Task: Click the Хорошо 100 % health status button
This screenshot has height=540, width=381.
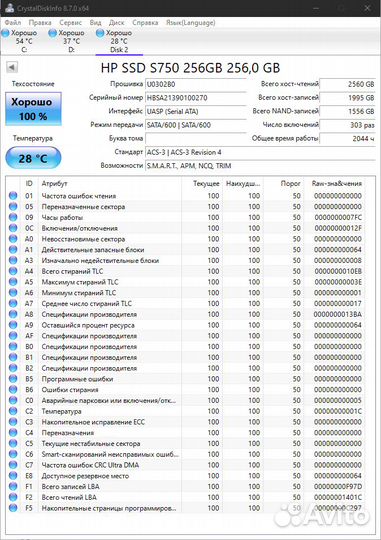Action: [x=33, y=109]
